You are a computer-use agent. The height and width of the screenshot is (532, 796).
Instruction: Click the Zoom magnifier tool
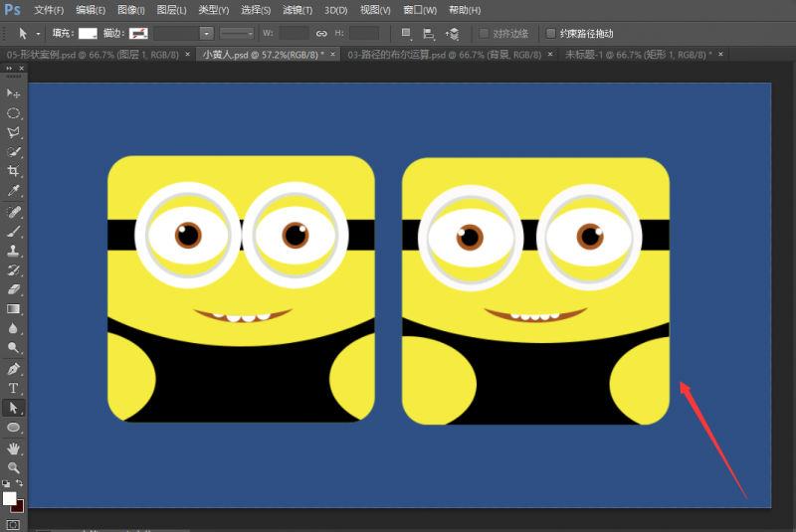click(x=14, y=466)
